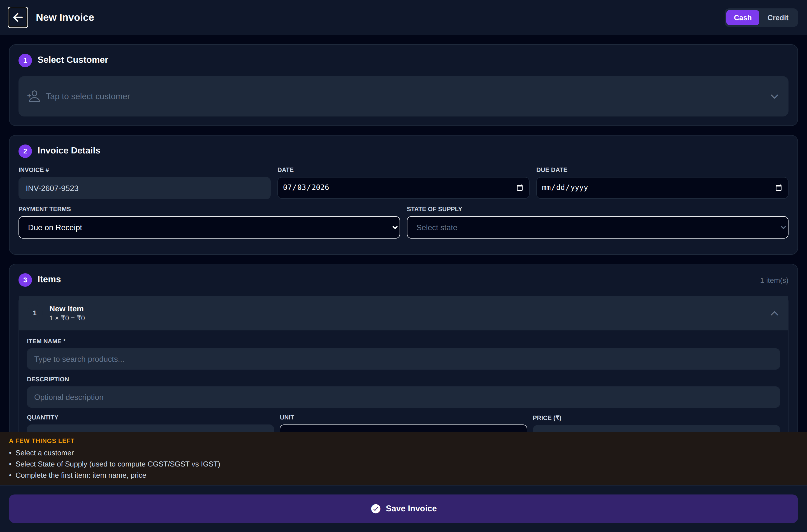Click the step 1 number badge
The image size is (807, 532).
pyautogui.click(x=25, y=60)
